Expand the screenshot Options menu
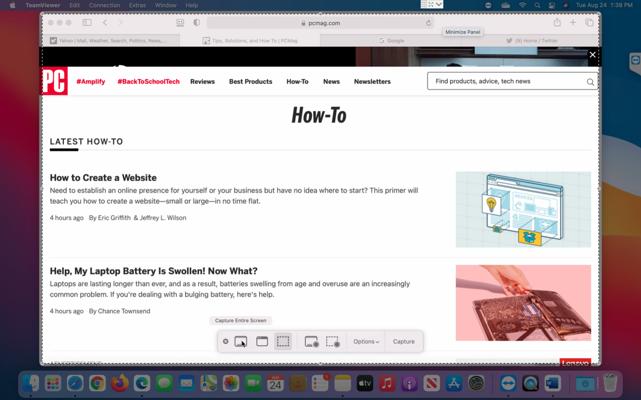The image size is (641, 400). 365,341
